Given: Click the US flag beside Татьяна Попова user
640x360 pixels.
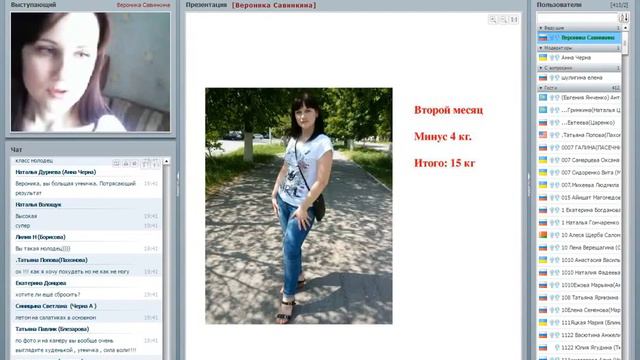Looking at the screenshot, I should pyautogui.click(x=543, y=135).
